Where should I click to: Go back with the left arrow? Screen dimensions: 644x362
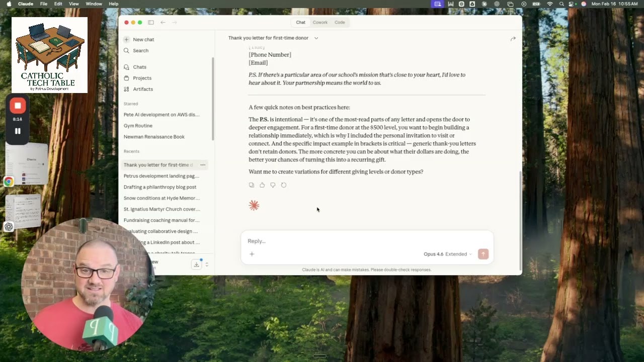pyautogui.click(x=163, y=22)
